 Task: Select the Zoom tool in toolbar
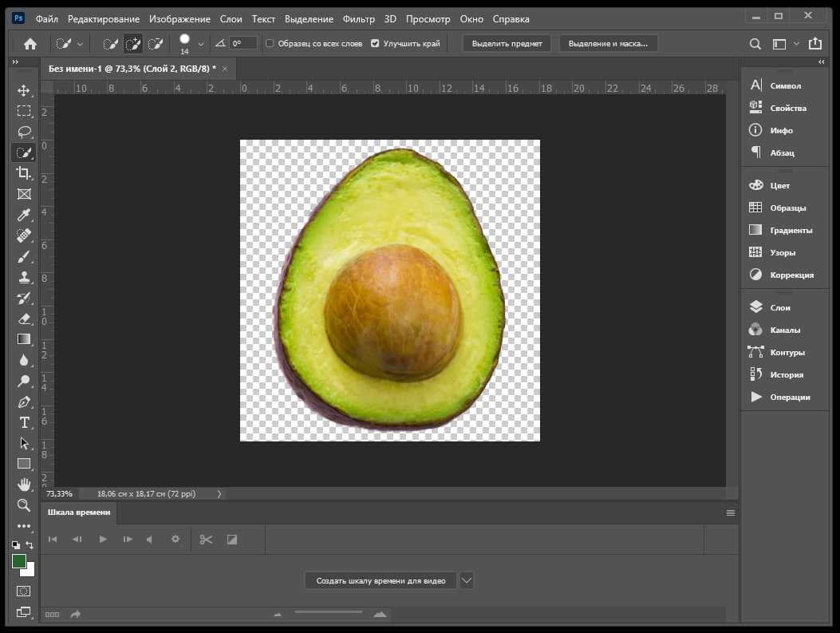click(24, 505)
